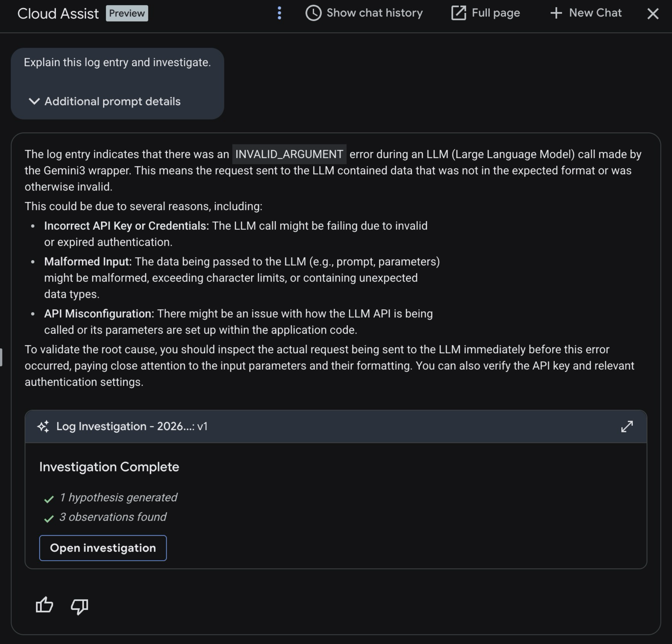
Task: Click the '1 hypothesis generated' item
Action: tap(118, 497)
